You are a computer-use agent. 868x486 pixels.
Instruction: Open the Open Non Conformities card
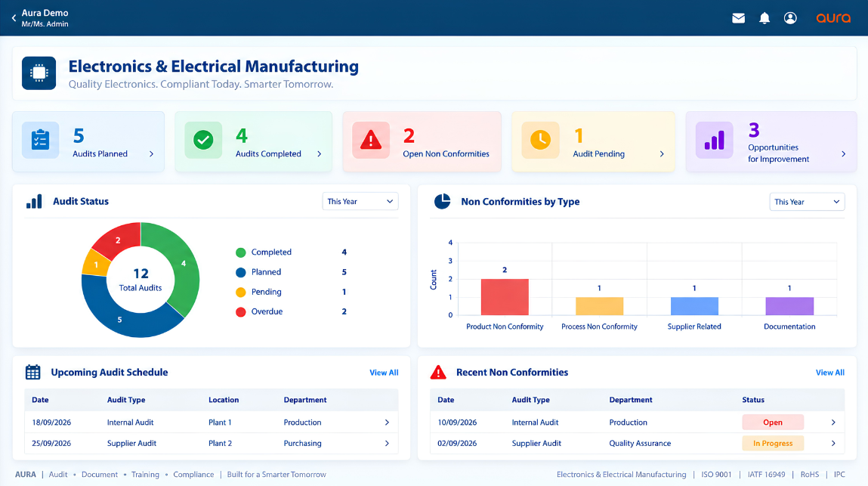coord(422,142)
